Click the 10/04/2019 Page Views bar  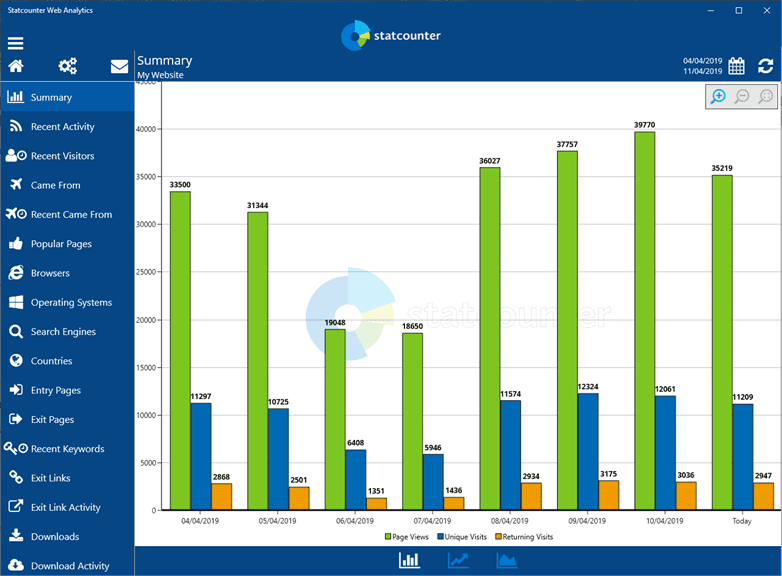pos(644,320)
